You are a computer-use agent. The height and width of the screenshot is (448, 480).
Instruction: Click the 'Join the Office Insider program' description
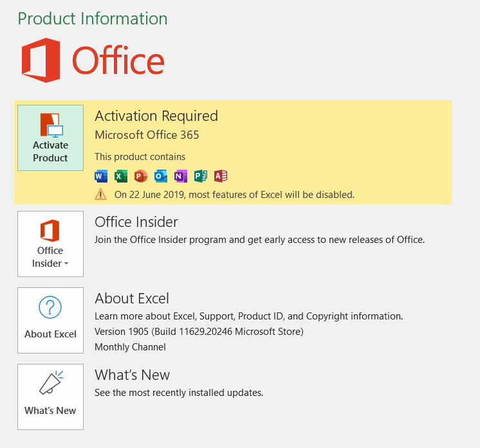[x=259, y=240]
